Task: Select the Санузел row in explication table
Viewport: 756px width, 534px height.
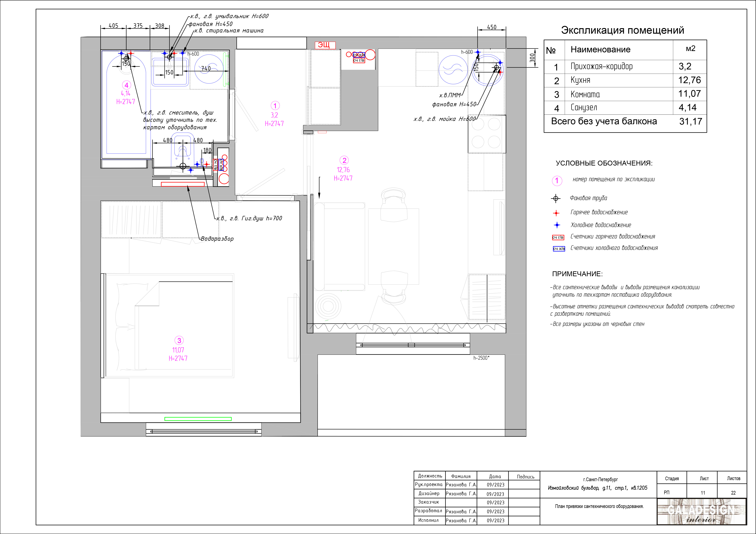Action: coord(625,108)
